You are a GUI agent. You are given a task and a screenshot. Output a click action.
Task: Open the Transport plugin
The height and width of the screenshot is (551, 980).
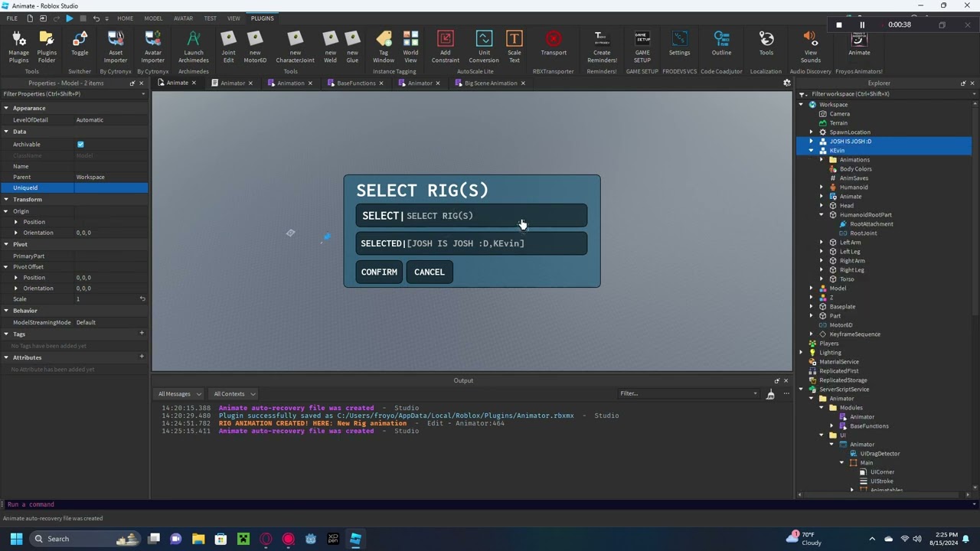click(x=554, y=44)
